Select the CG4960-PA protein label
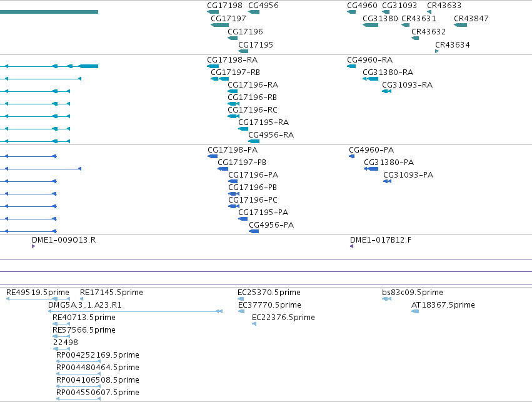532x402 pixels. click(371, 150)
